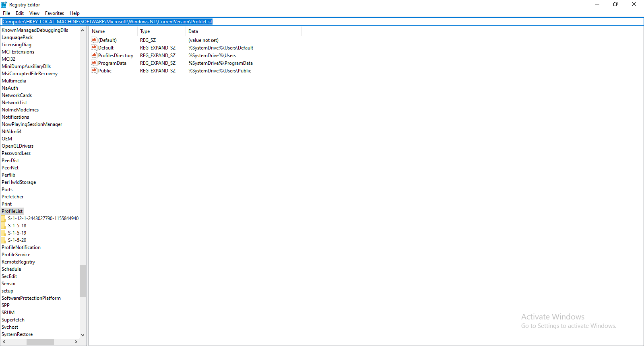Image resolution: width=644 pixels, height=346 pixels.
Task: Click the string icon next to (Default)
Action: [x=94, y=40]
